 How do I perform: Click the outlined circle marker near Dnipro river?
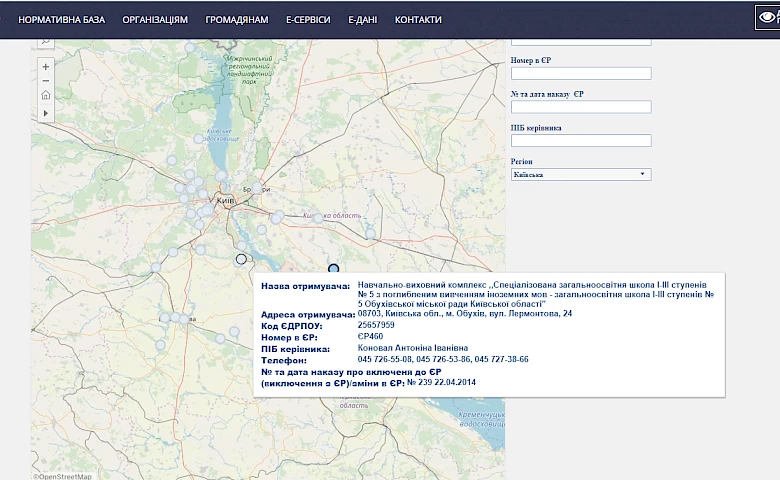tap(241, 259)
